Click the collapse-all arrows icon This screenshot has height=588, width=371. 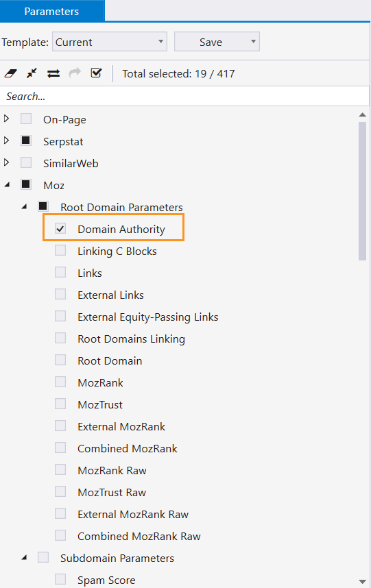(32, 73)
